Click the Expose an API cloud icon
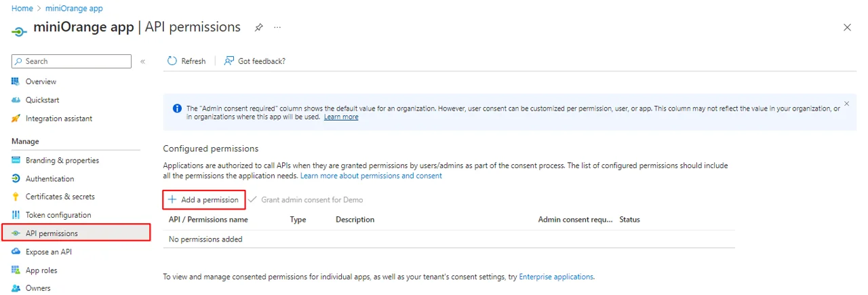 [16, 252]
